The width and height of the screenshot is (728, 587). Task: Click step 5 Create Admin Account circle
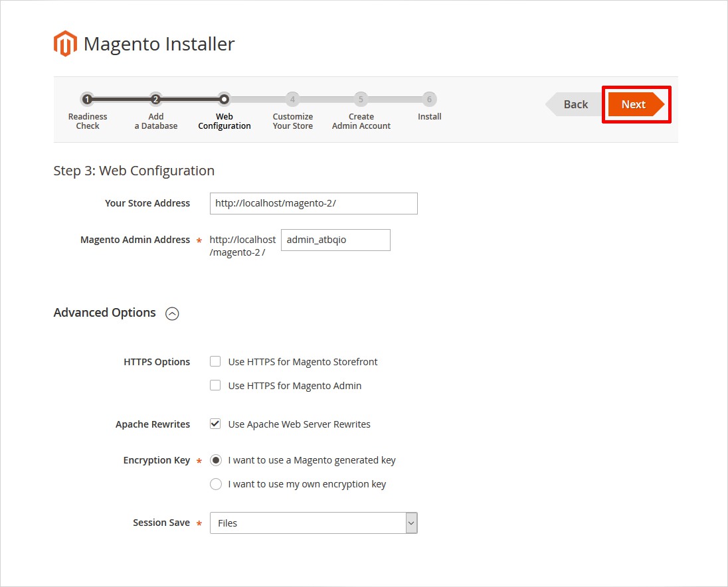pos(361,100)
